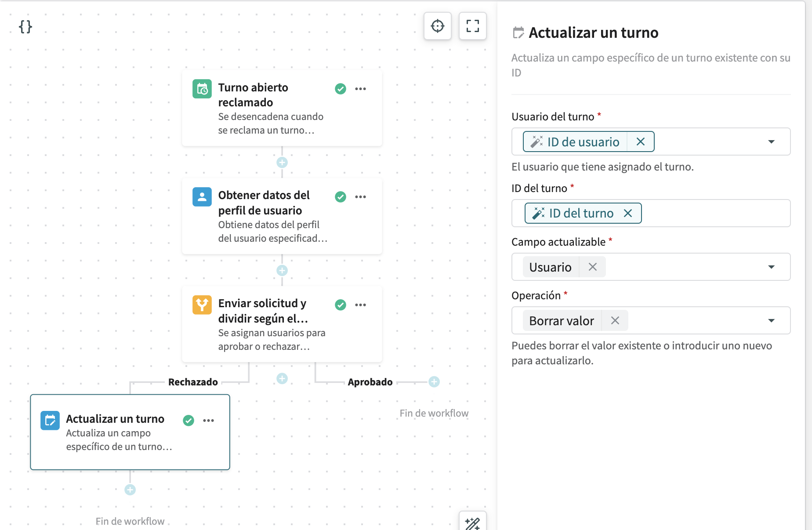Remove the ID de usuario tag
This screenshot has width=812, height=530.
point(640,142)
